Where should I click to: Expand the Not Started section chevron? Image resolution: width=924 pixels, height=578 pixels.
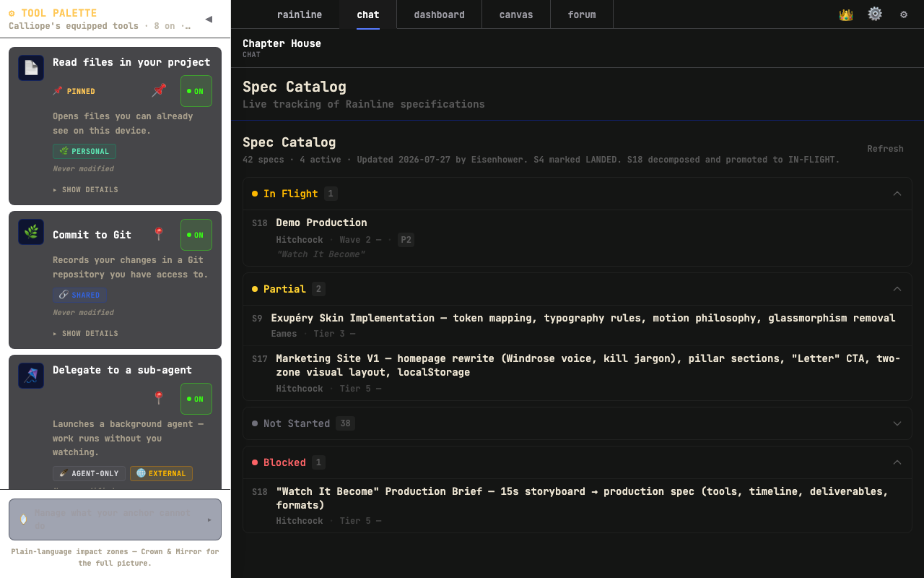point(897,423)
